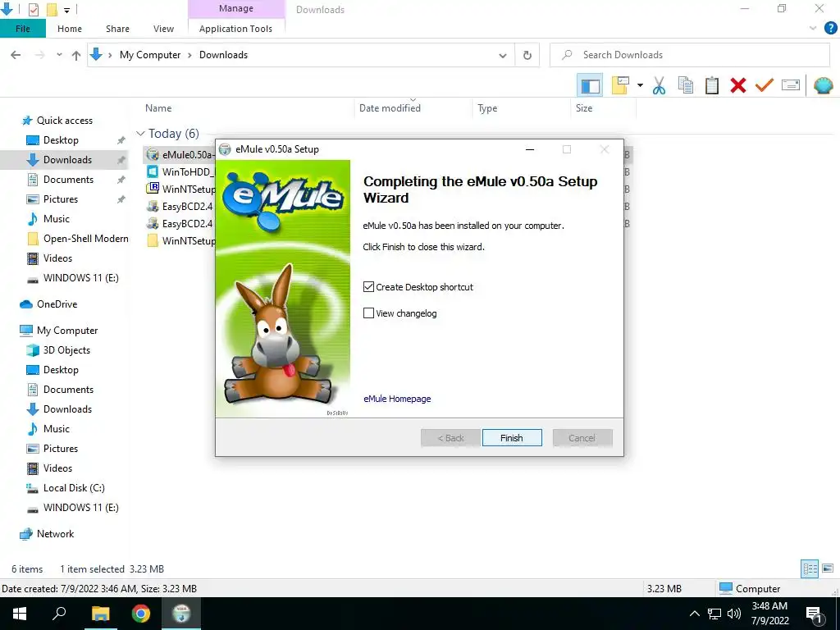Image resolution: width=840 pixels, height=630 pixels.
Task: Open File Explorer from the taskbar
Action: tap(100, 614)
